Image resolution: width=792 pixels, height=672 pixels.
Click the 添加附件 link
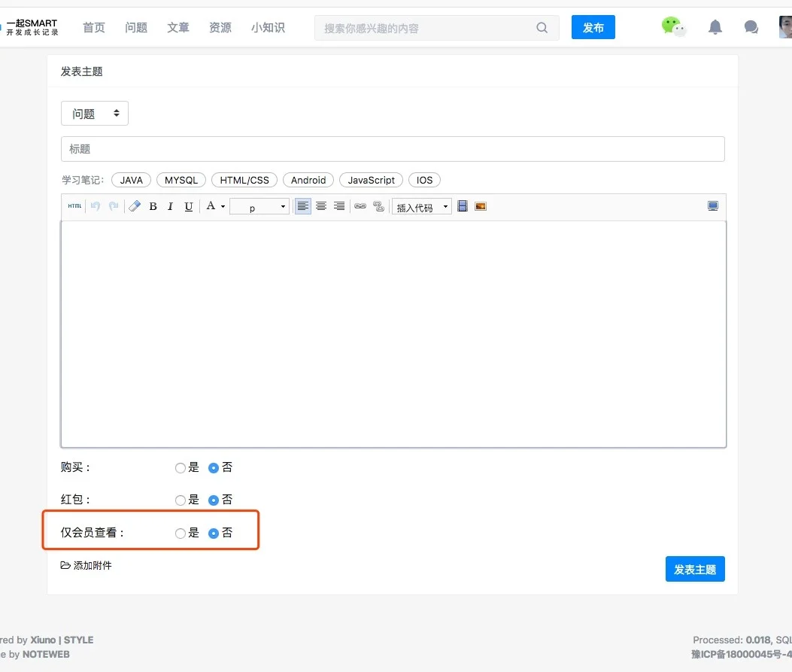[x=86, y=565]
